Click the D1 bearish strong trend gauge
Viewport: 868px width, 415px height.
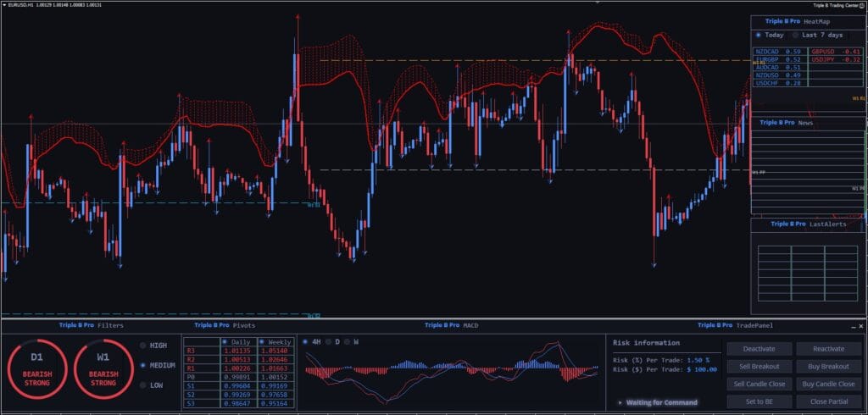(x=37, y=369)
